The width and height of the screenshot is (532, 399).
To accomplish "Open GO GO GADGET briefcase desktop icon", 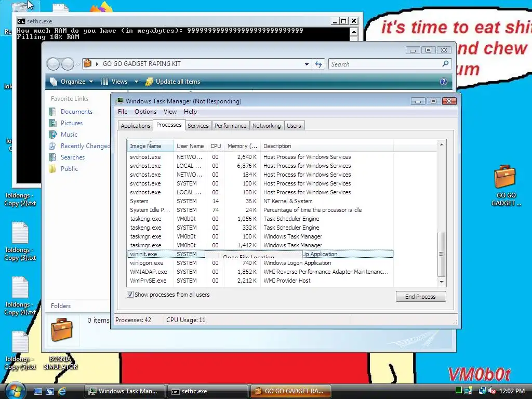I will pos(505,185).
